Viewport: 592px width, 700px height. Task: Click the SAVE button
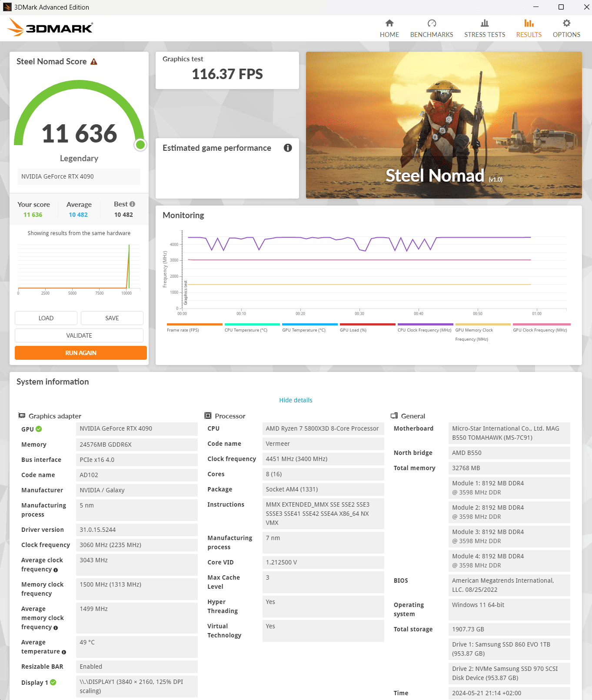[112, 318]
